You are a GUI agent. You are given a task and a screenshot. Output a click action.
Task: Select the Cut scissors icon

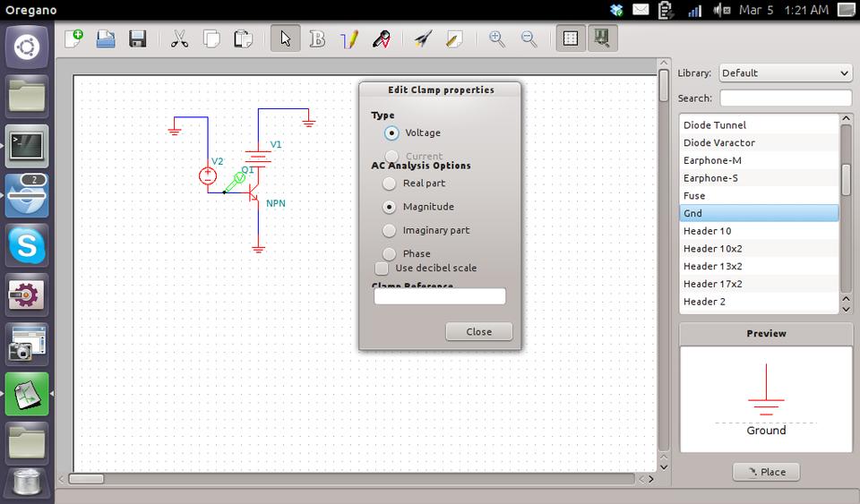[179, 39]
